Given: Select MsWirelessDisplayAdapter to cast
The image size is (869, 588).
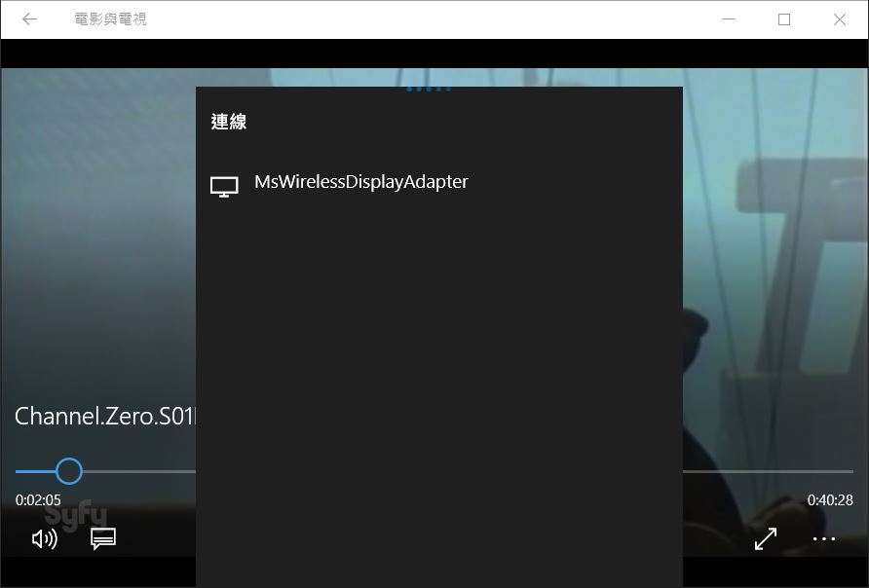Looking at the screenshot, I should pos(439,184).
